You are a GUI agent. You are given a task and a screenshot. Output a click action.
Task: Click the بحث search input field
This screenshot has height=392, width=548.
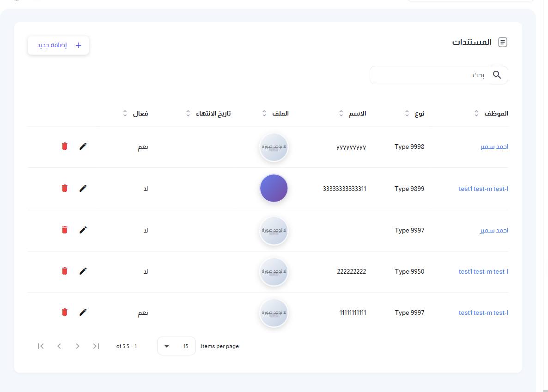tap(438, 75)
